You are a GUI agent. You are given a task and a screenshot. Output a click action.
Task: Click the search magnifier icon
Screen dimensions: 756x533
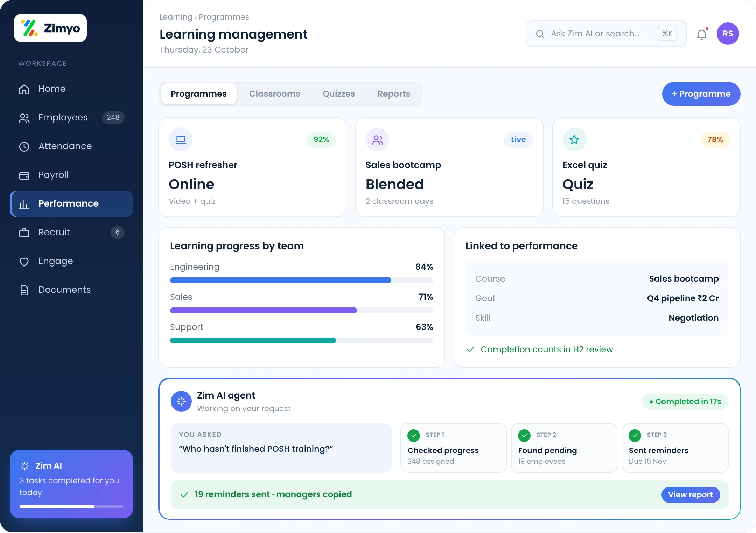540,34
